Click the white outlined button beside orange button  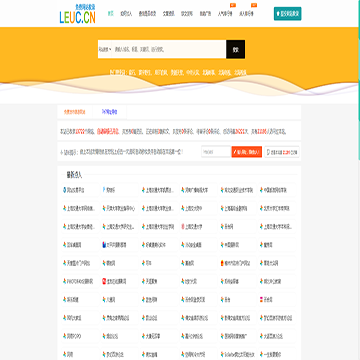coord(282,152)
